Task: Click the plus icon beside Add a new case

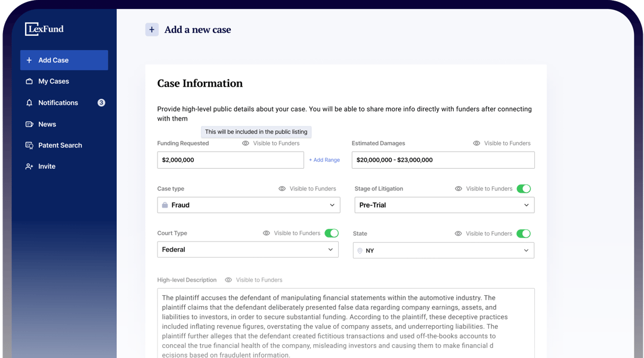Action: coord(151,30)
